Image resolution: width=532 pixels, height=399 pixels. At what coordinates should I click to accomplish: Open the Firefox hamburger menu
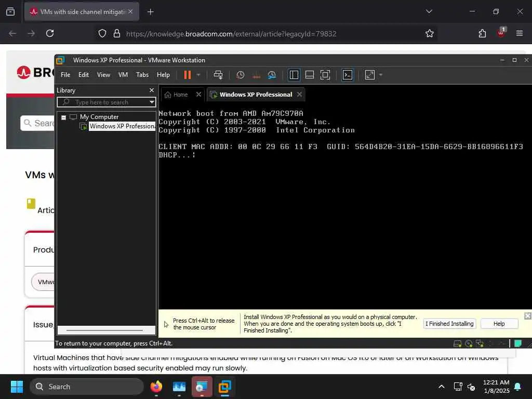[519, 33]
